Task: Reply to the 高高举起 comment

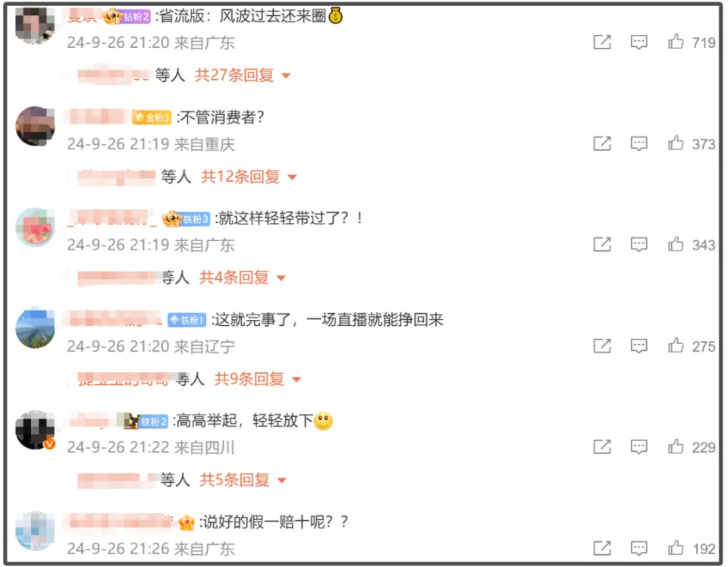Action: [x=639, y=446]
